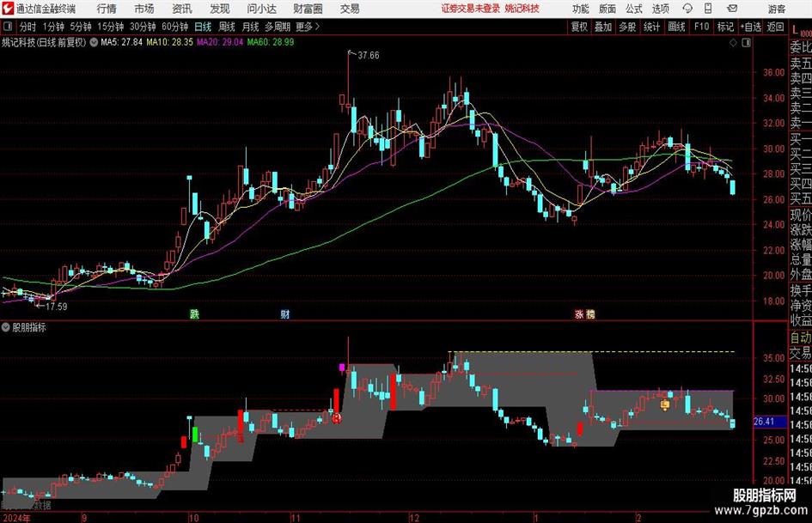Click the MA10: 28.35 label

169,42
